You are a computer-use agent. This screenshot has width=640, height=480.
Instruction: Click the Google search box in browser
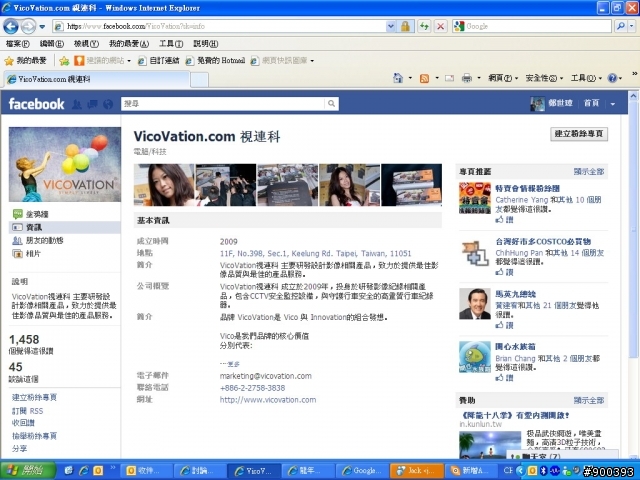[532, 27]
